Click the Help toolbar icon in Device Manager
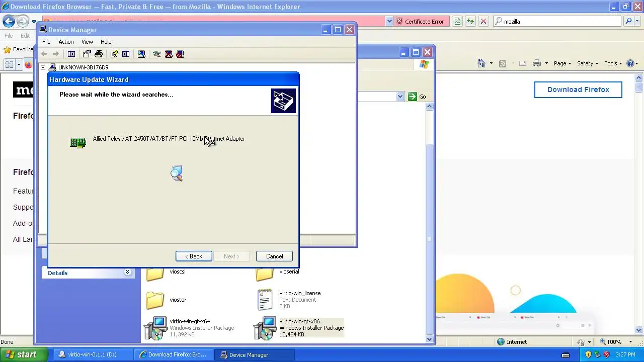This screenshot has height=362, width=644. [114, 54]
